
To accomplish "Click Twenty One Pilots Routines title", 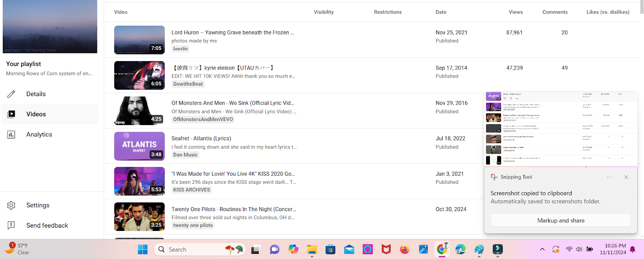I will (x=234, y=209).
